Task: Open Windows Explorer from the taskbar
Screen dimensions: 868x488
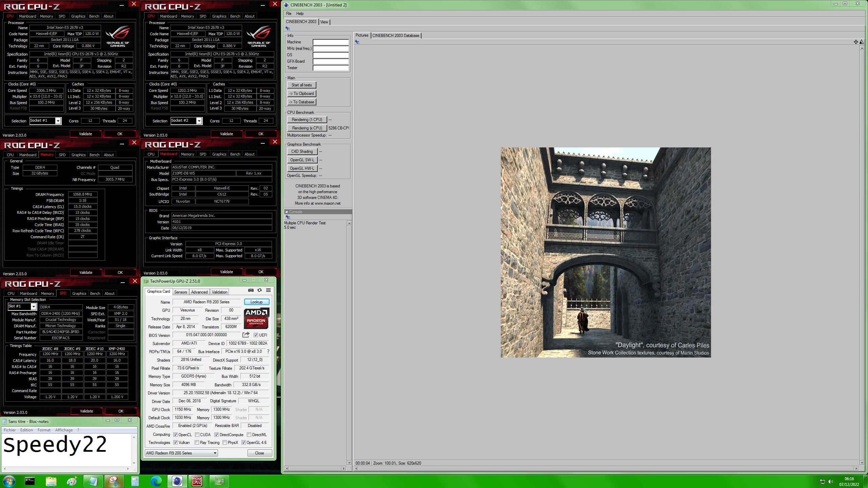Action: 51,481
